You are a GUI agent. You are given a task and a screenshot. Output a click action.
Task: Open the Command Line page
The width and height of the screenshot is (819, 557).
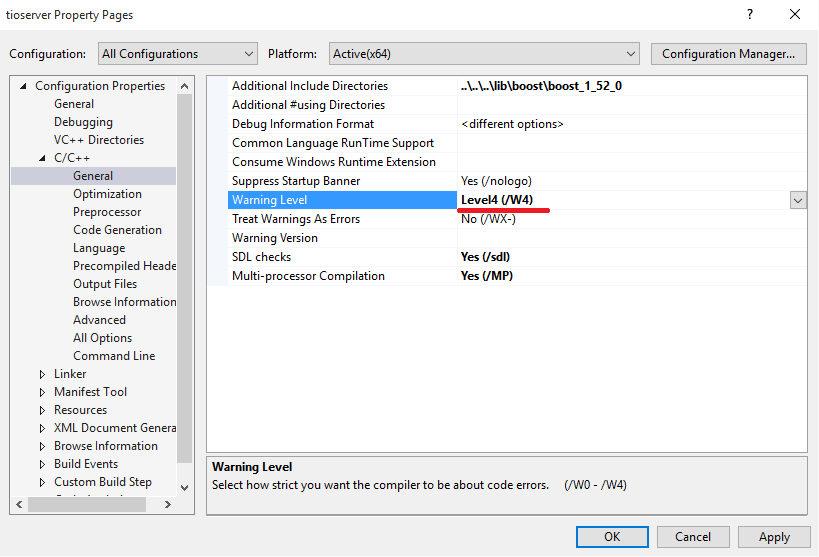114,356
